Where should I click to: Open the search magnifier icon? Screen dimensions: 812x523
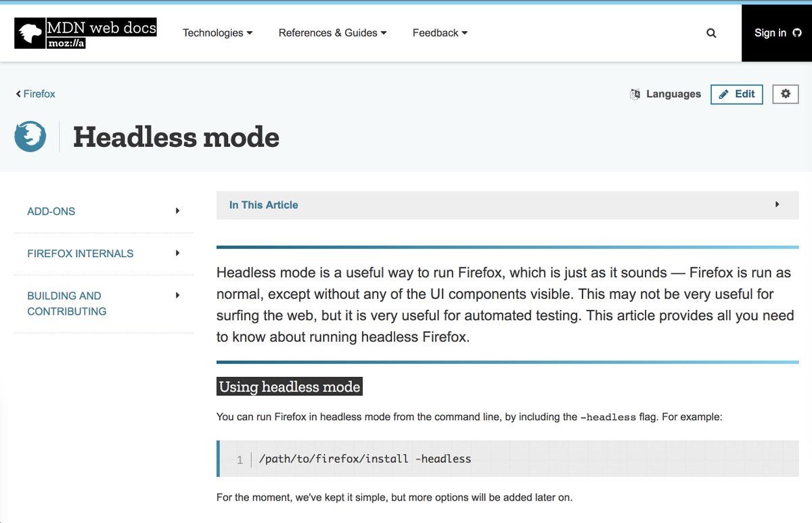coord(711,33)
